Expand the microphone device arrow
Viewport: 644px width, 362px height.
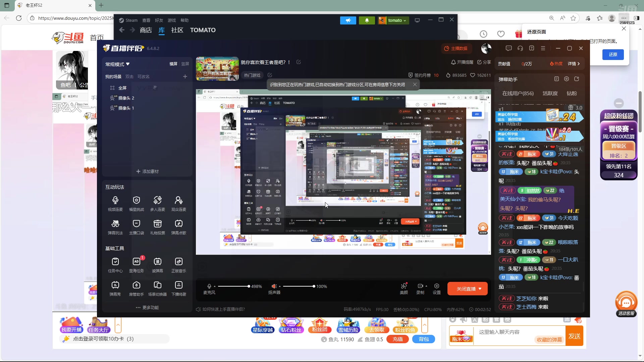[x=215, y=286]
